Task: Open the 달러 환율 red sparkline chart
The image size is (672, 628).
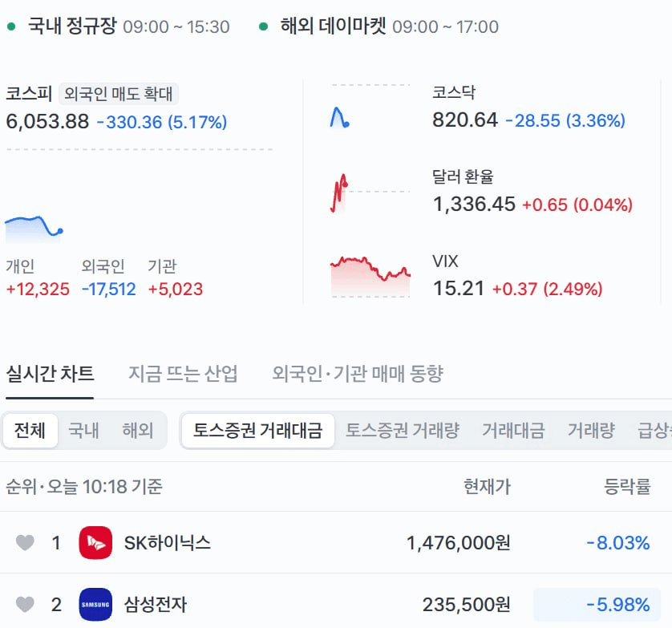Action: click(x=339, y=193)
